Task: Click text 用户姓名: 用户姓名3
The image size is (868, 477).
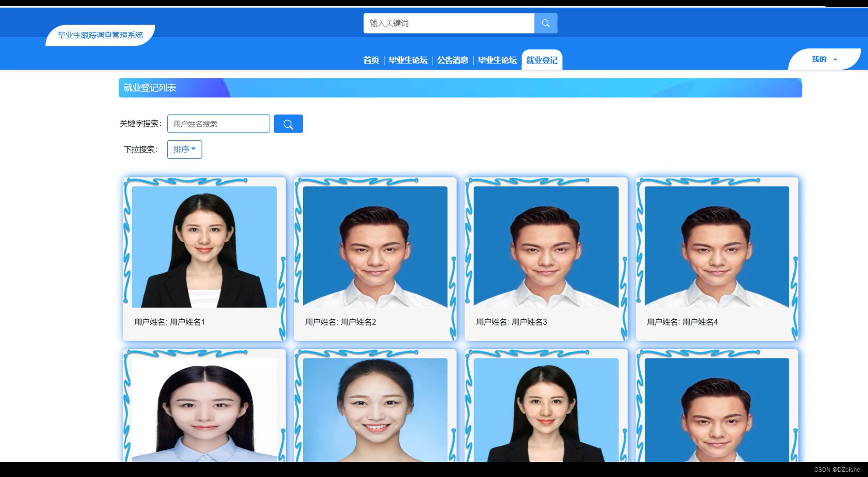Action: pos(511,322)
